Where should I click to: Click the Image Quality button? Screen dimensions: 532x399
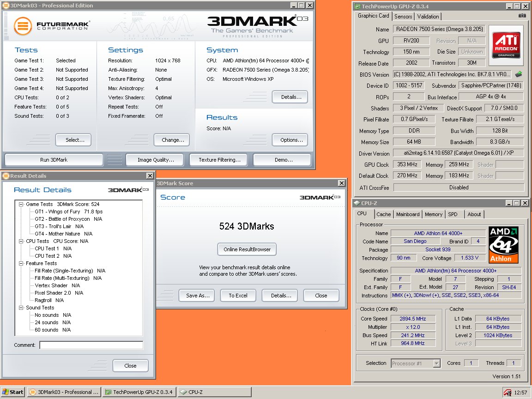pos(155,160)
